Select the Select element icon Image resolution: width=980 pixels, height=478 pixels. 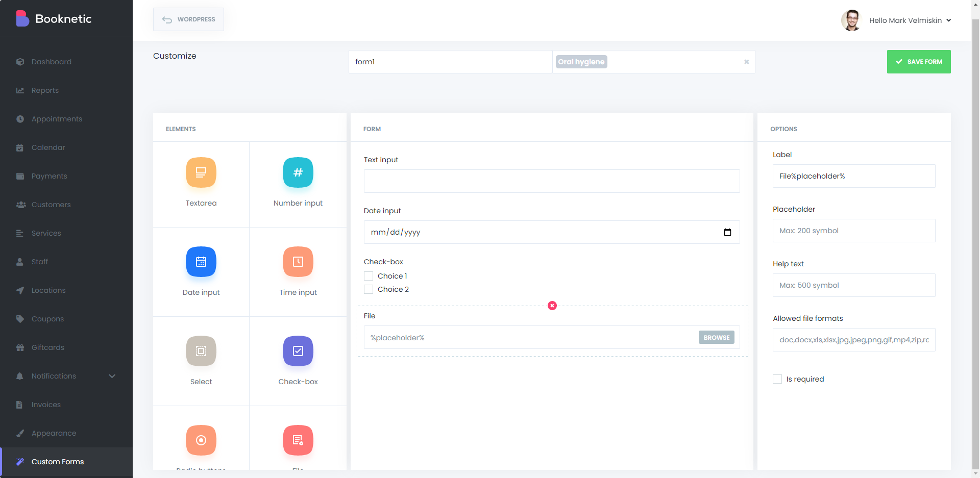click(201, 350)
